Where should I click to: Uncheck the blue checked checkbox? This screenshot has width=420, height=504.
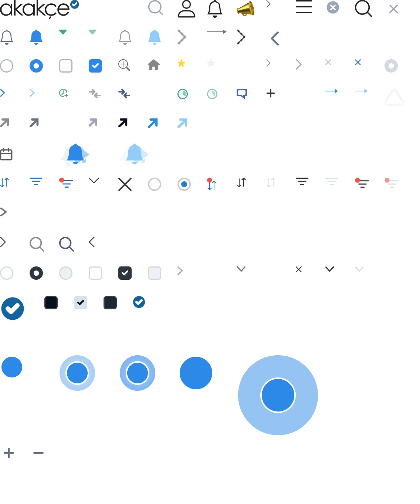pyautogui.click(x=95, y=66)
